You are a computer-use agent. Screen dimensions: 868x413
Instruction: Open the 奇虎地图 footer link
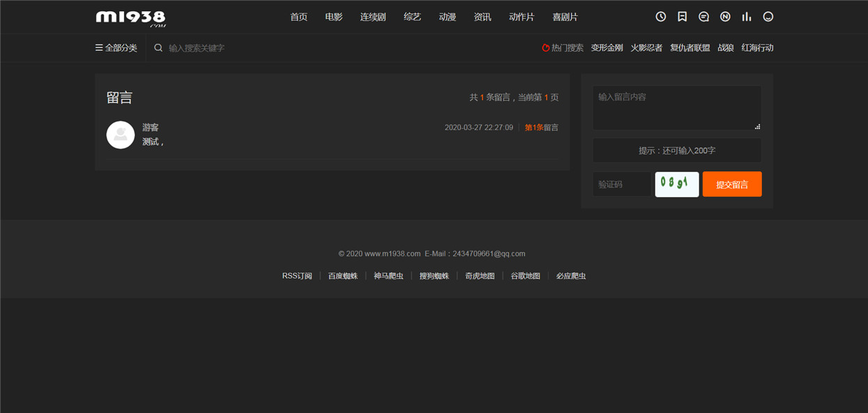pyautogui.click(x=480, y=276)
